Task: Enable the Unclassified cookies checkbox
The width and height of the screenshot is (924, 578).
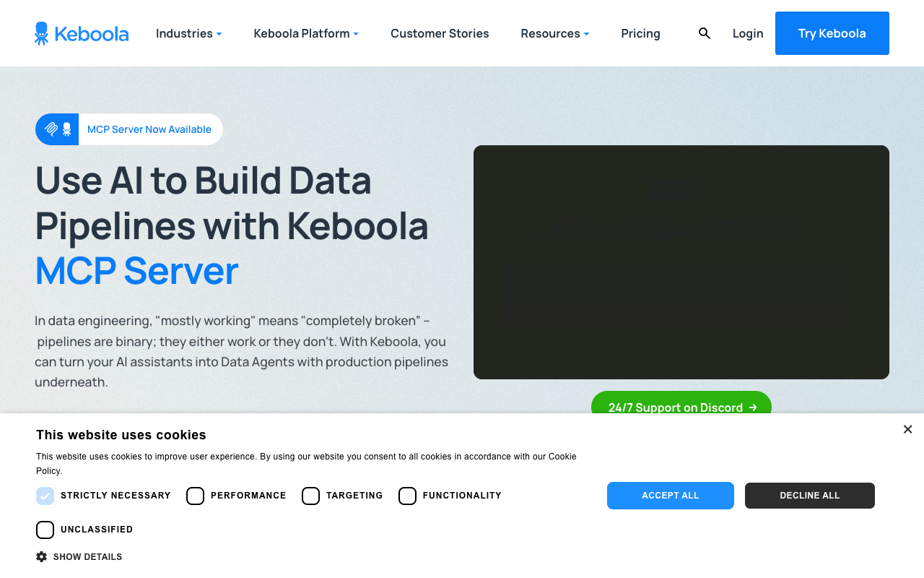Action: coord(45,530)
